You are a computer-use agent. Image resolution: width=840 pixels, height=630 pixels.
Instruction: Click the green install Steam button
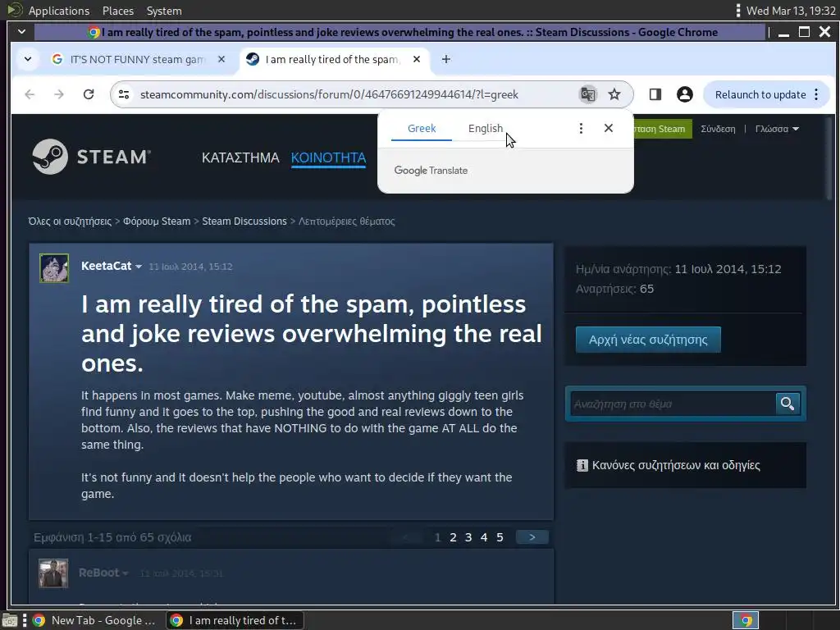[x=662, y=129]
